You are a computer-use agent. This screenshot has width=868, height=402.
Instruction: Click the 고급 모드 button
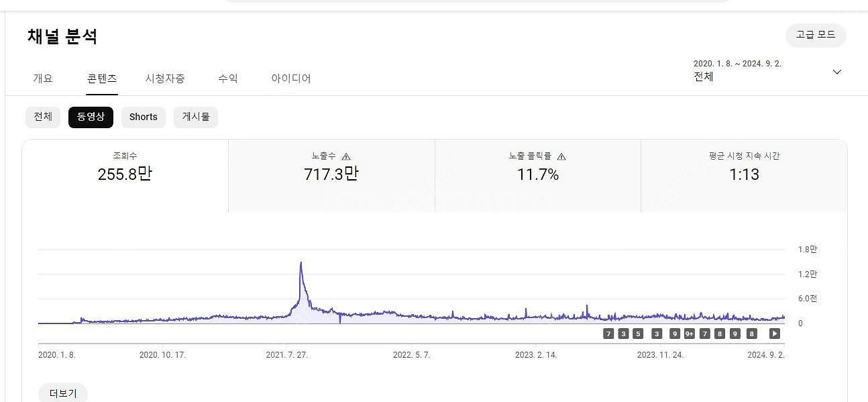(x=815, y=35)
